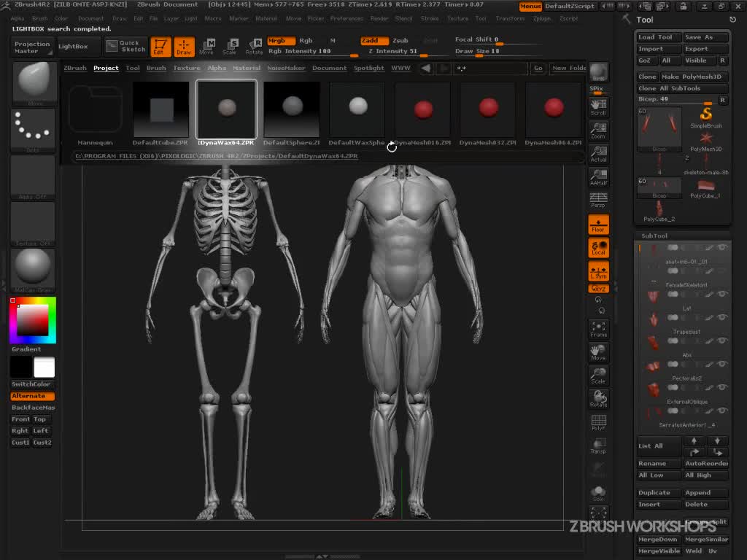
Task: Open the current brush thumbnail picker
Action: click(x=33, y=83)
